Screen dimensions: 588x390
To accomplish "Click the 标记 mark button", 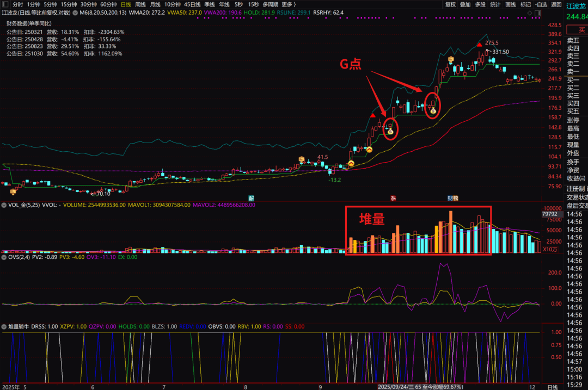I will (525, 4).
